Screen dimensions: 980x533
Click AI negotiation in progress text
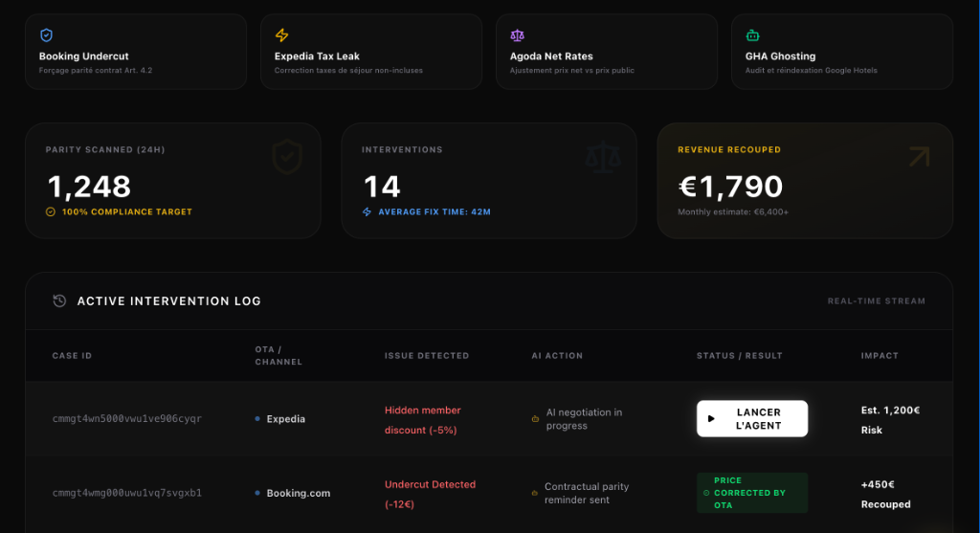point(584,419)
